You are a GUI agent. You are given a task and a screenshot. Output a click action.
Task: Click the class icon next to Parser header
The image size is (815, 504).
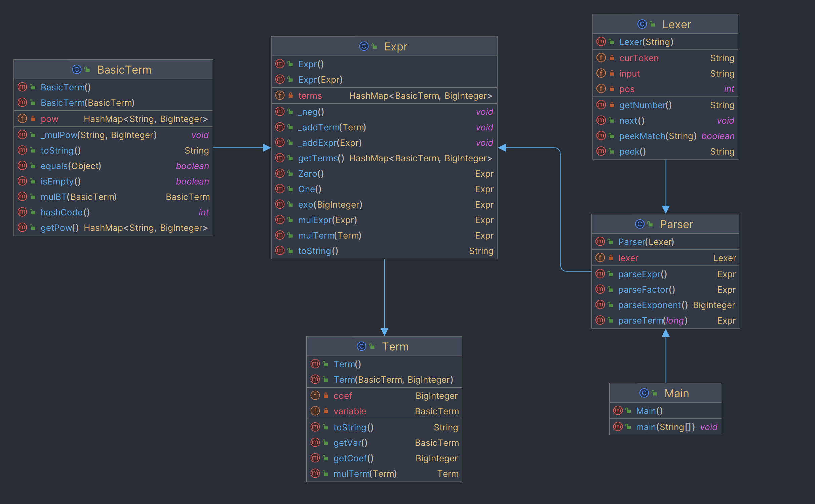point(639,224)
